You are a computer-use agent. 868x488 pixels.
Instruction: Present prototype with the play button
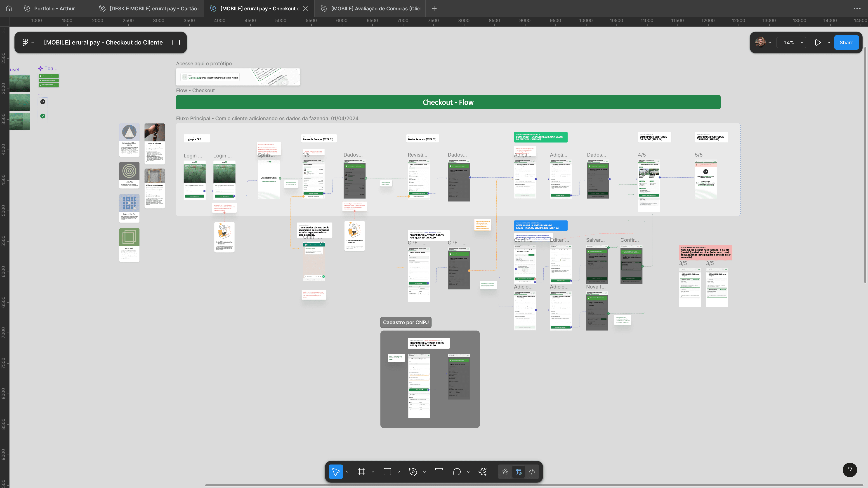(817, 42)
